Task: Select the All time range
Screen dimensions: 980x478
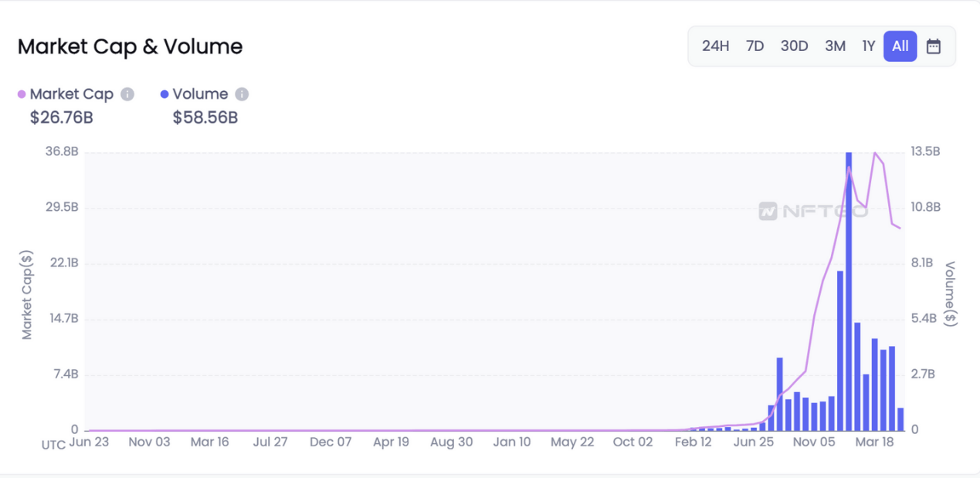Action: 900,46
